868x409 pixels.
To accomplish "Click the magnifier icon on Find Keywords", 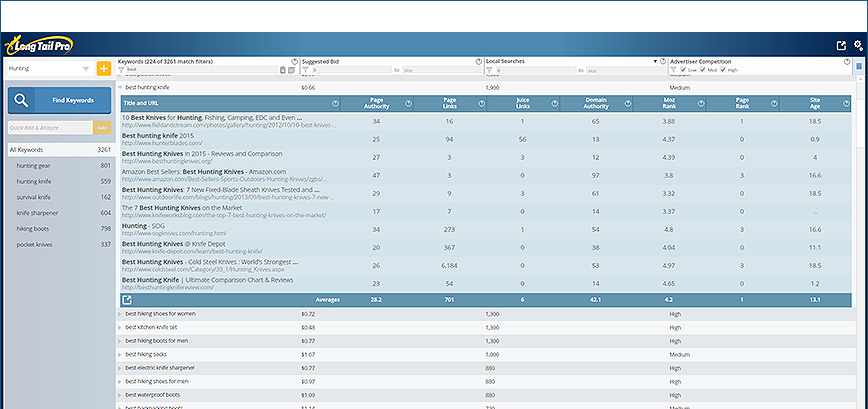I will pyautogui.click(x=21, y=100).
